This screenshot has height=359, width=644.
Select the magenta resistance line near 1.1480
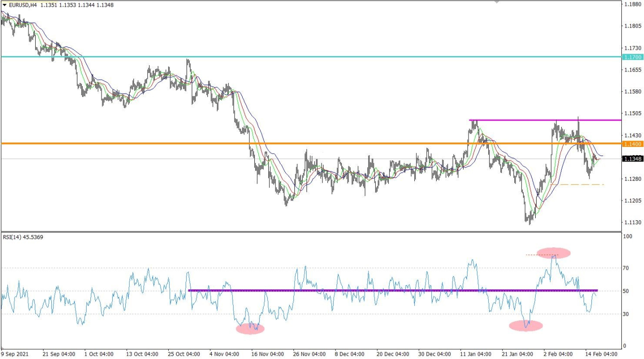pos(545,120)
